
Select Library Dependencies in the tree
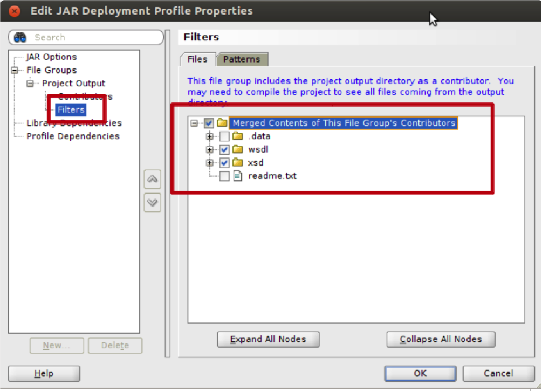point(74,123)
